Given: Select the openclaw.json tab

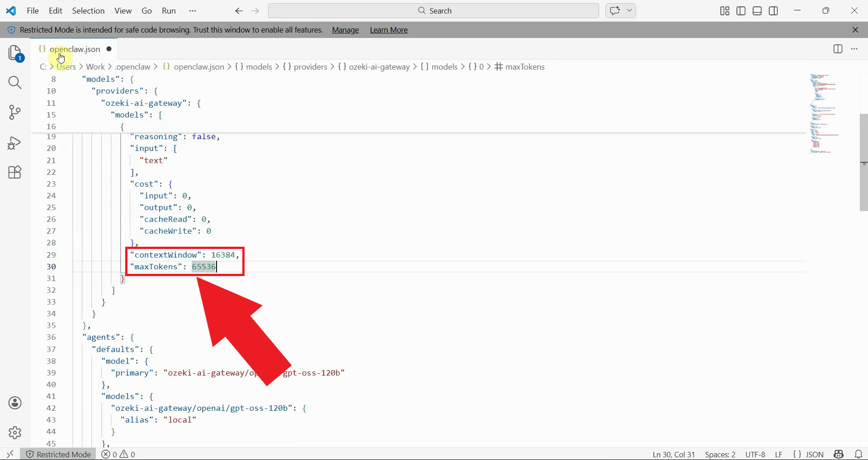Looking at the screenshot, I should 76,49.
